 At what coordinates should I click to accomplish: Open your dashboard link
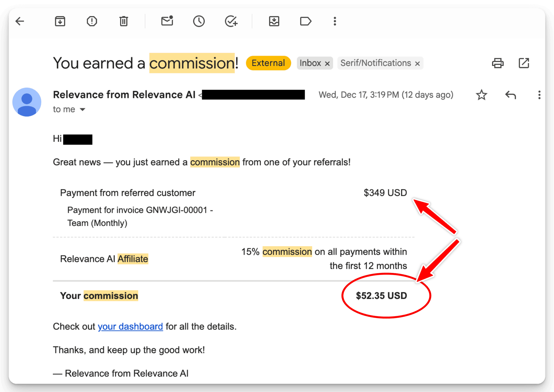[130, 326]
